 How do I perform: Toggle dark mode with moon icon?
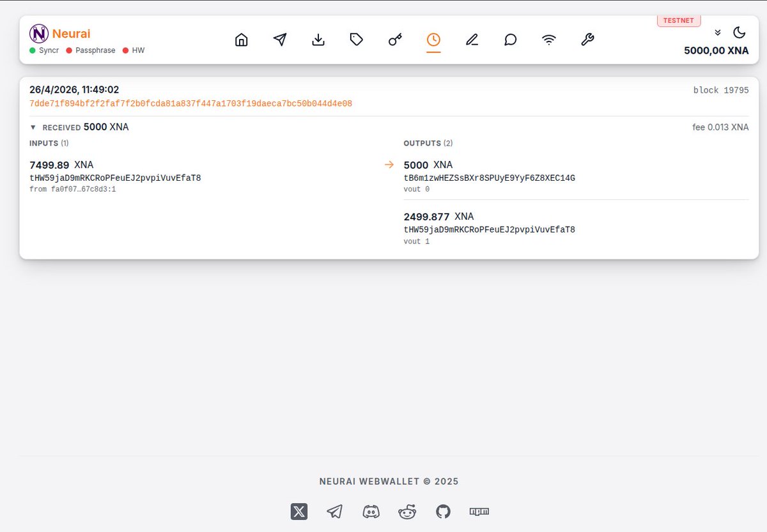(739, 33)
